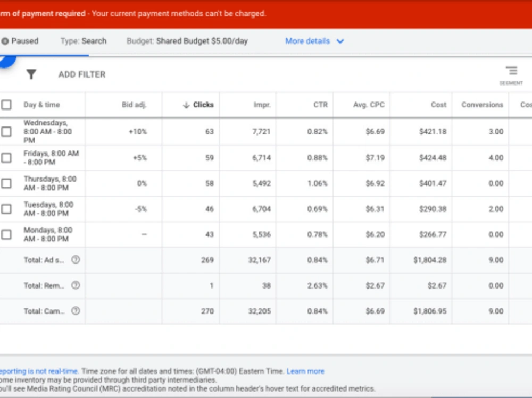Click the Paused status circle icon

pos(5,41)
